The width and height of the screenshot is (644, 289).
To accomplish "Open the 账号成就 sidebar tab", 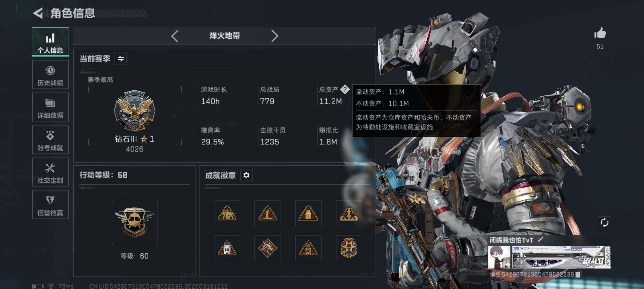I will pos(50,139).
